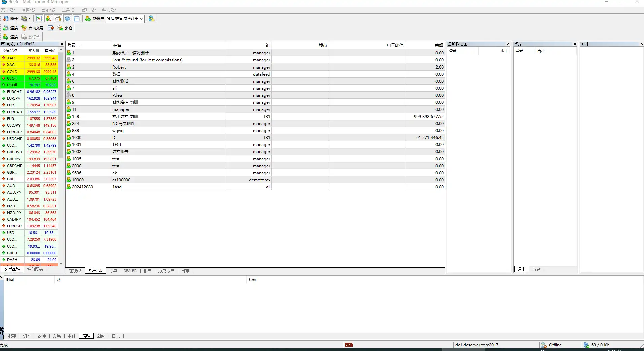Screen dimensions: 644x351
Task: Switch to the bottom 新闻 news tab
Action: click(101, 336)
